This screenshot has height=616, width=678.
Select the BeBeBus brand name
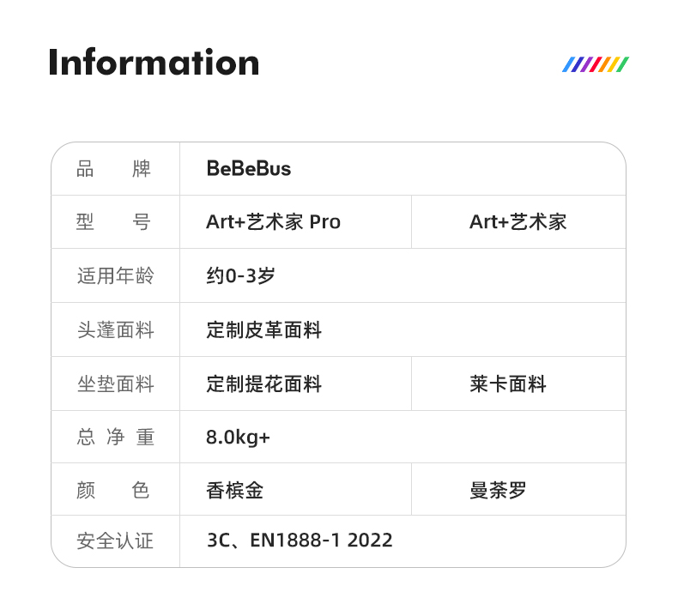[249, 169]
